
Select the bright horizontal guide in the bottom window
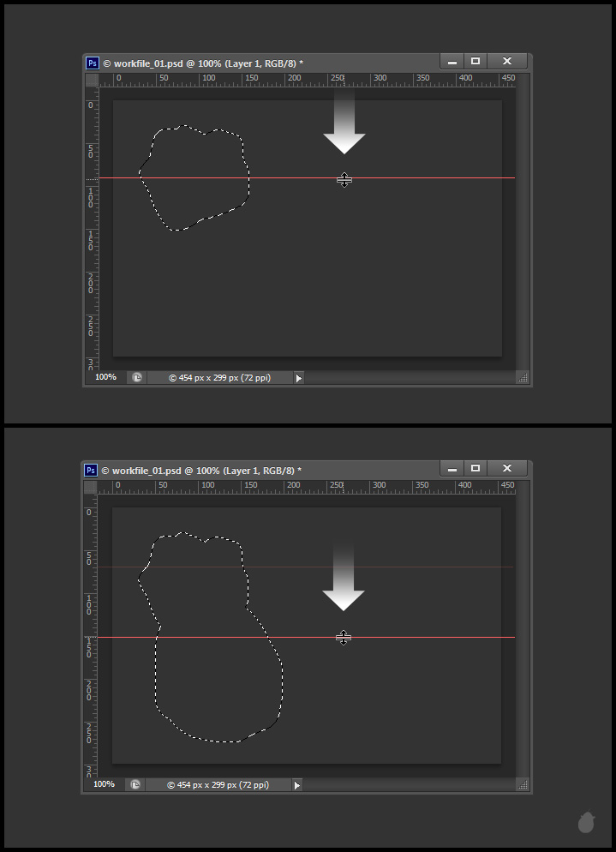[x=428, y=637]
